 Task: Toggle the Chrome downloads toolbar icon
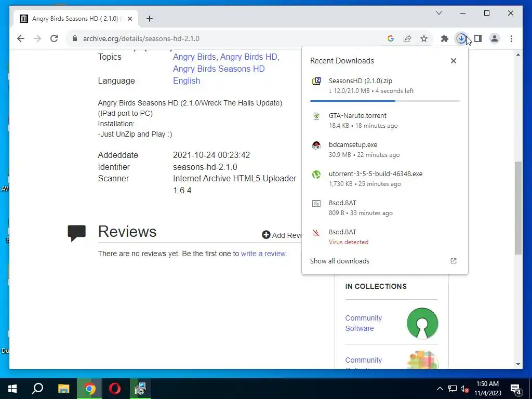461,38
